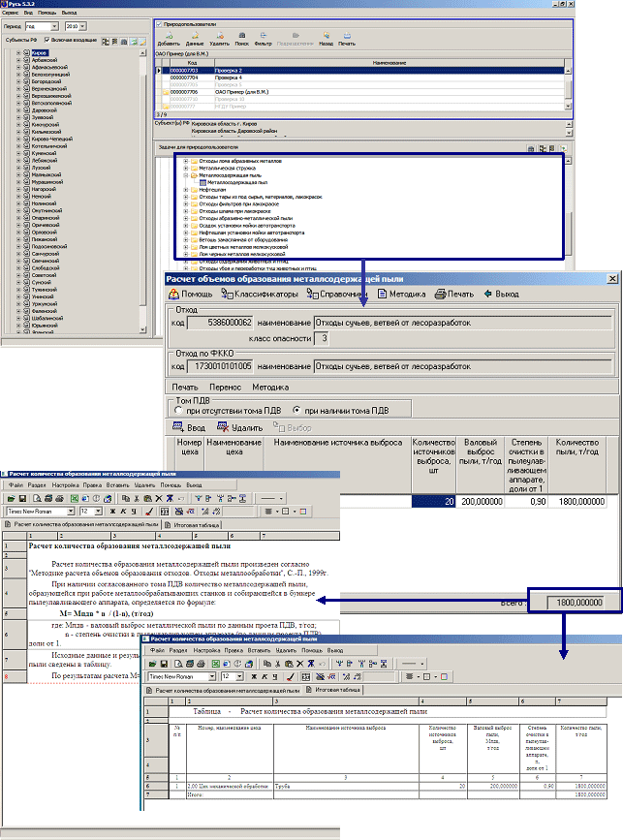Click the Методика button beside Справочники
The image size is (623, 840).
[x=401, y=294]
